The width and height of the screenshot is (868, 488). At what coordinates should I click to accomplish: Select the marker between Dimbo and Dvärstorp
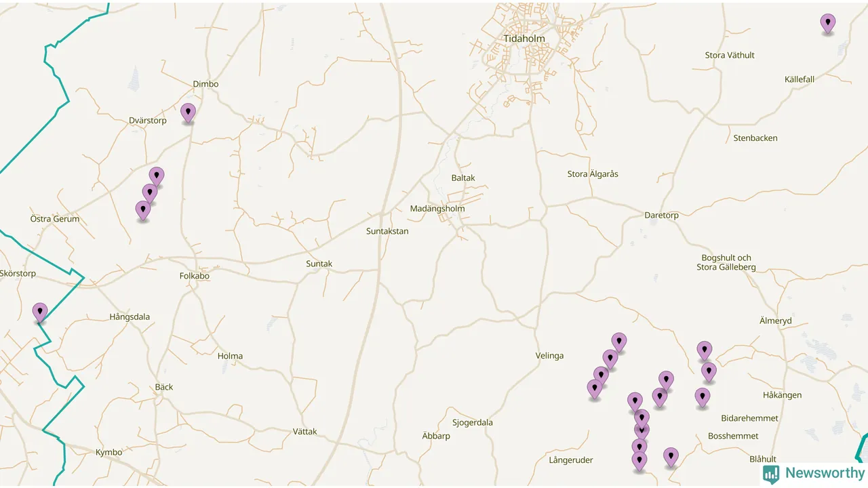[x=188, y=113]
